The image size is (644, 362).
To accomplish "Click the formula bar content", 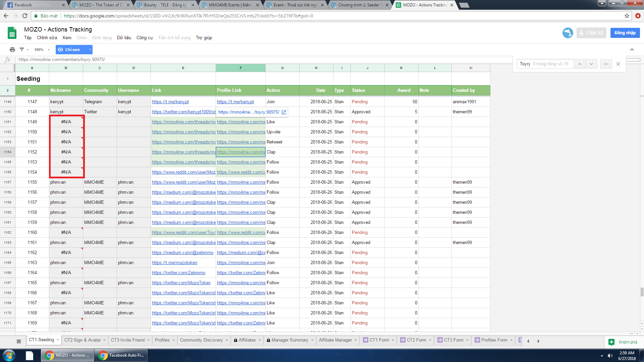I will [x=62, y=60].
